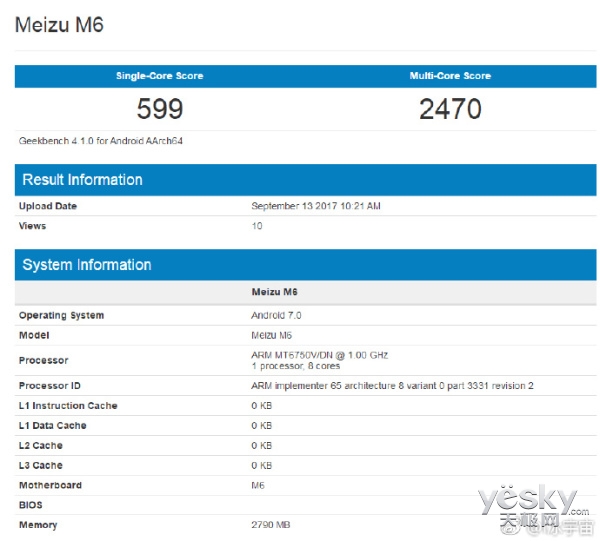Screen dimensions: 600x541
Task: Select the Model value Meizu M6
Action: click(x=271, y=335)
